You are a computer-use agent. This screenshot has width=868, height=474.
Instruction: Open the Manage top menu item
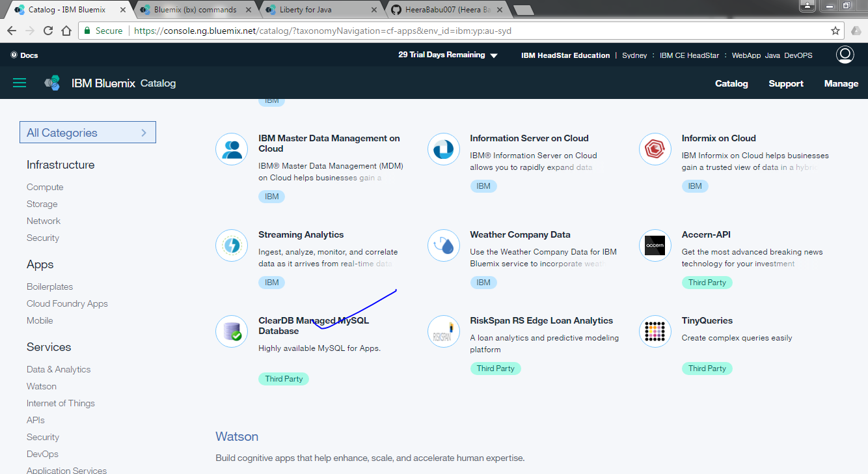coord(841,83)
